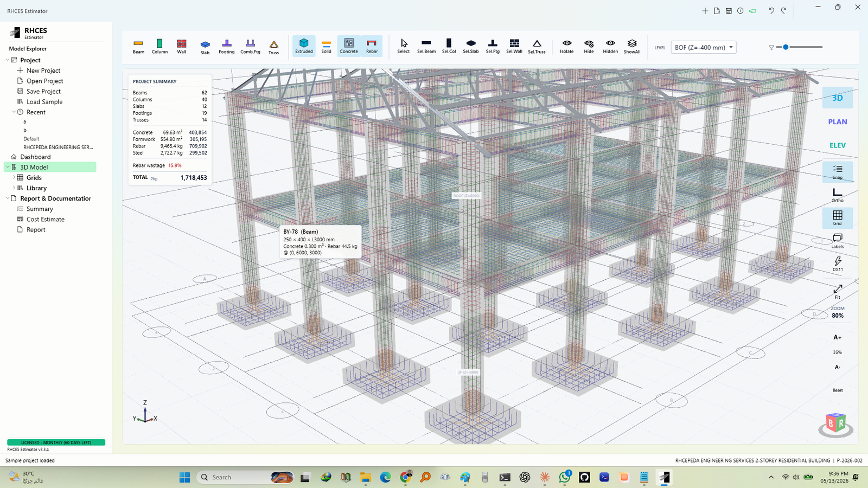Screen dimensions: 868x488
Task: Pick the Slab tool
Action: [205, 47]
